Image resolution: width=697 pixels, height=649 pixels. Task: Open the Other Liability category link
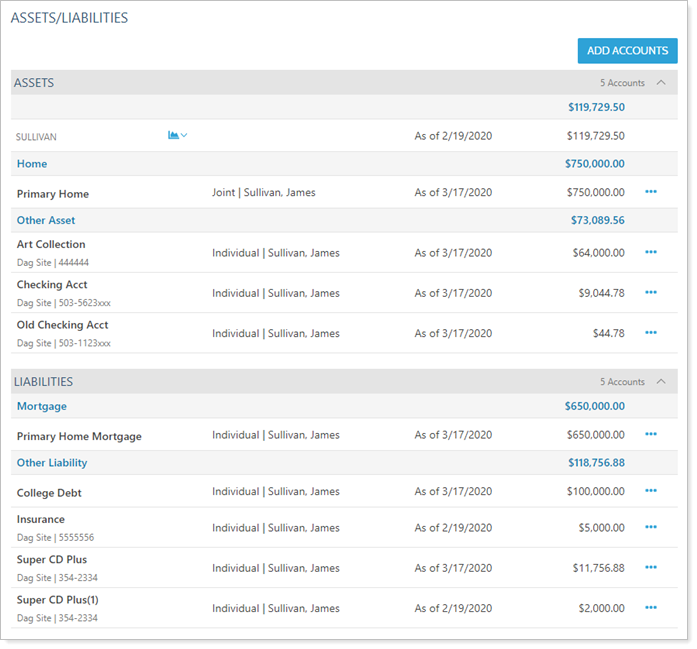[52, 463]
